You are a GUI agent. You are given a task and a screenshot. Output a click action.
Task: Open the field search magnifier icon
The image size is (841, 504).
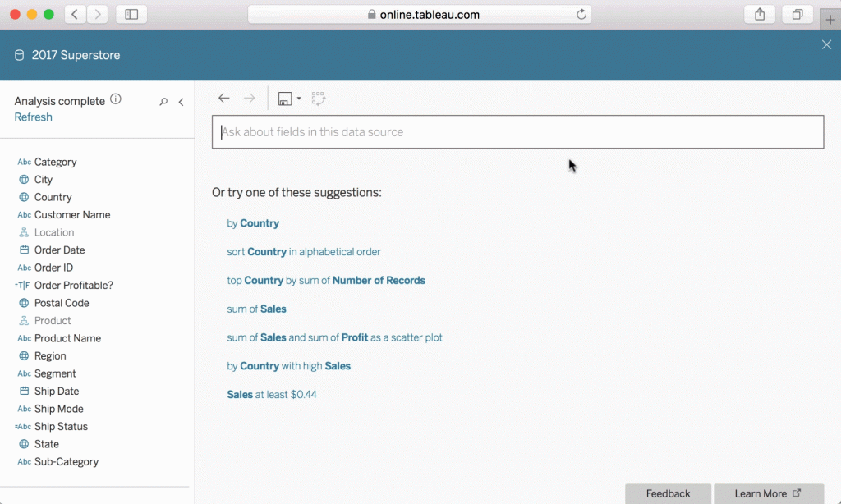(x=163, y=101)
